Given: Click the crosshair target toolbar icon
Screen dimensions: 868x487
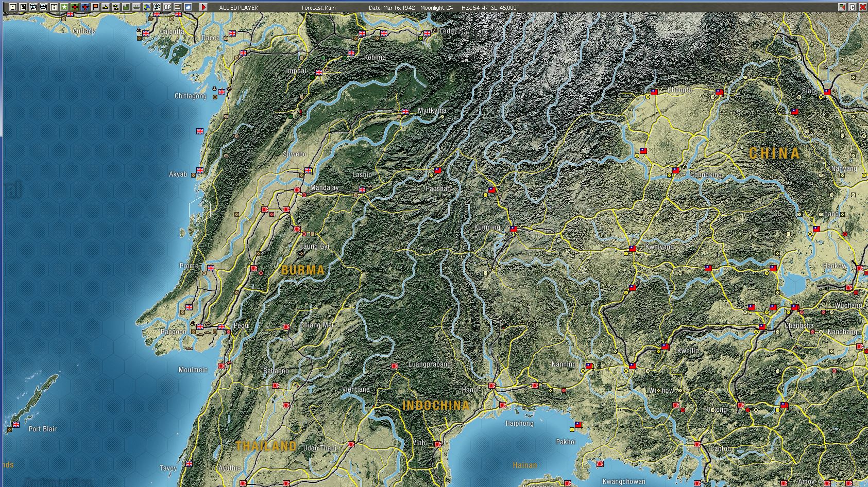Looking at the screenshot, I should pyautogui.click(x=157, y=7).
